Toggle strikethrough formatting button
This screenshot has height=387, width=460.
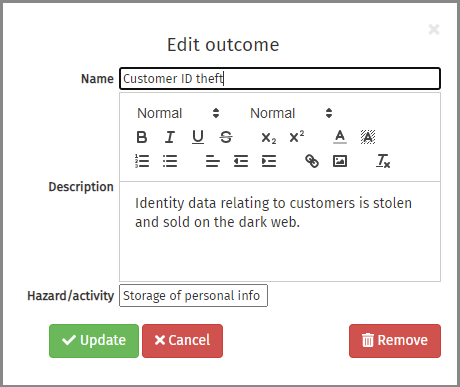(226, 137)
